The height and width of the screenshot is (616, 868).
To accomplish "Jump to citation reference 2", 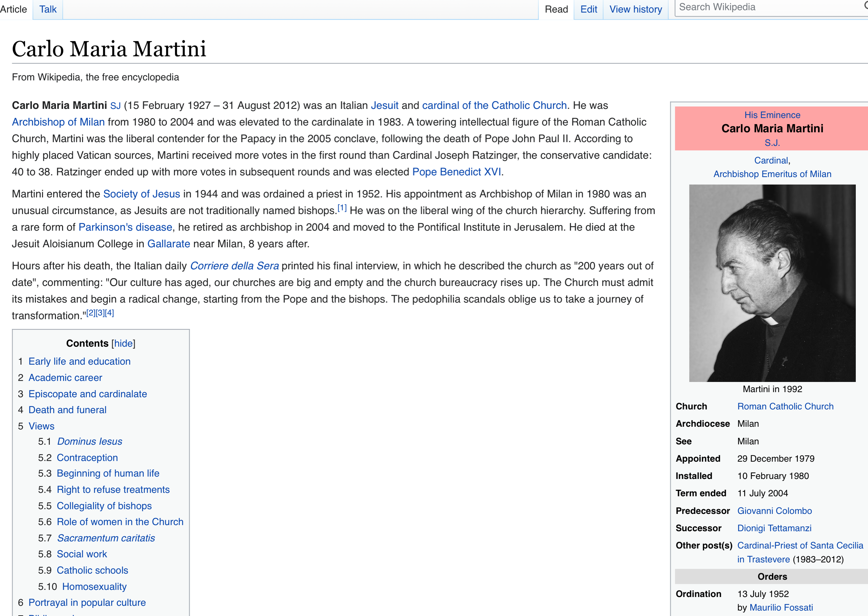I will coord(91,312).
